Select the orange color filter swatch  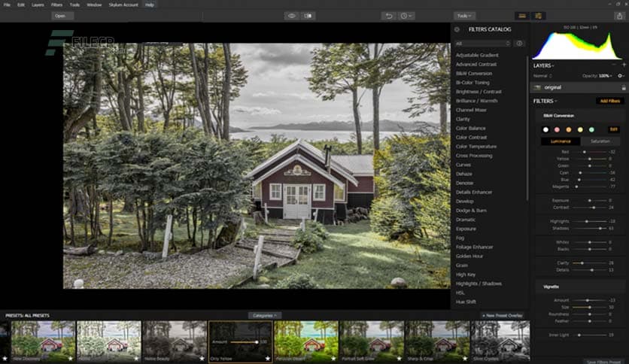[568, 129]
